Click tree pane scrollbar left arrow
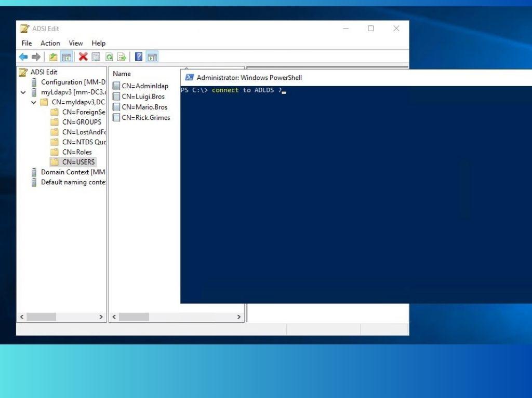532x398 pixels. pyautogui.click(x=22, y=317)
